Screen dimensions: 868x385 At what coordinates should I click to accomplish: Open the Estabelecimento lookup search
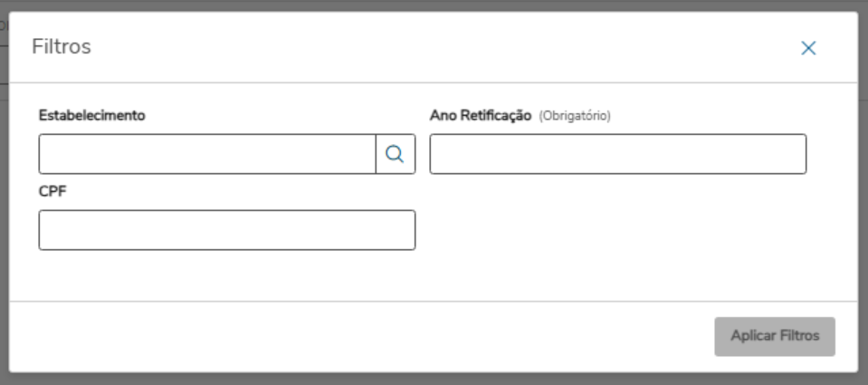point(395,154)
